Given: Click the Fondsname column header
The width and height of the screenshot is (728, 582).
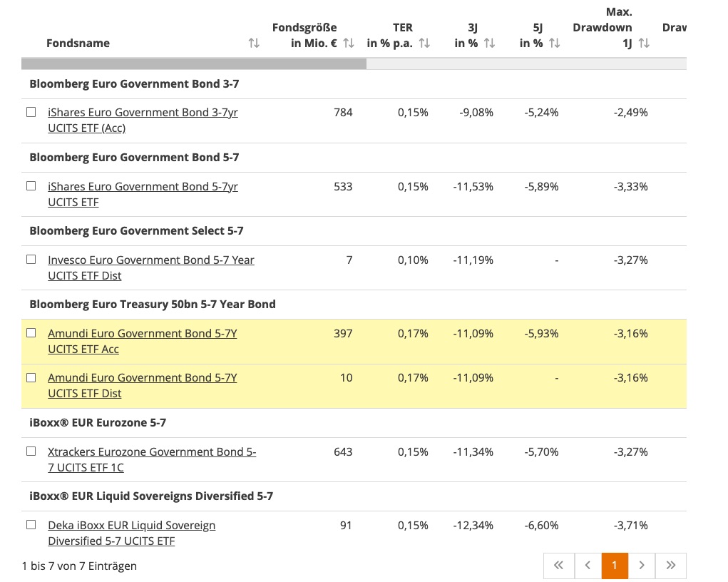Looking at the screenshot, I should pyautogui.click(x=78, y=44).
